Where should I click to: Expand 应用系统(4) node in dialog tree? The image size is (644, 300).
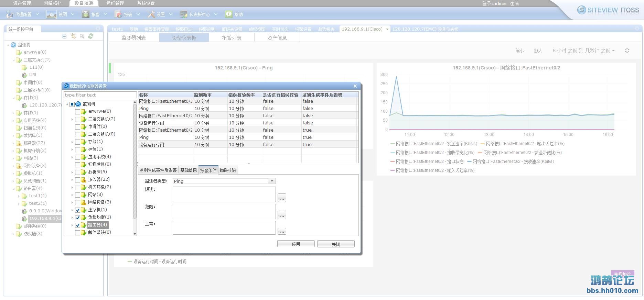click(x=72, y=157)
